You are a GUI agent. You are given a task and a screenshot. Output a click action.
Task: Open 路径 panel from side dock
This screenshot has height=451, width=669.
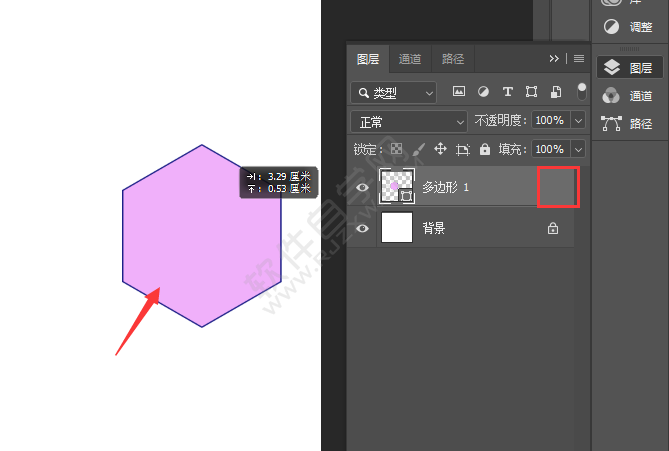pyautogui.click(x=630, y=124)
